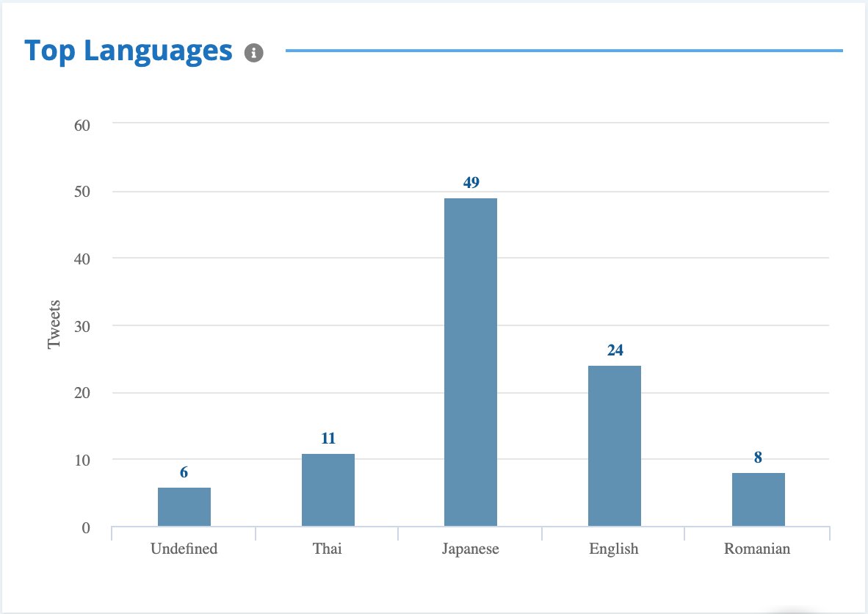Click the value label 11 above Thai
The width and height of the screenshot is (868, 614).
coord(328,438)
